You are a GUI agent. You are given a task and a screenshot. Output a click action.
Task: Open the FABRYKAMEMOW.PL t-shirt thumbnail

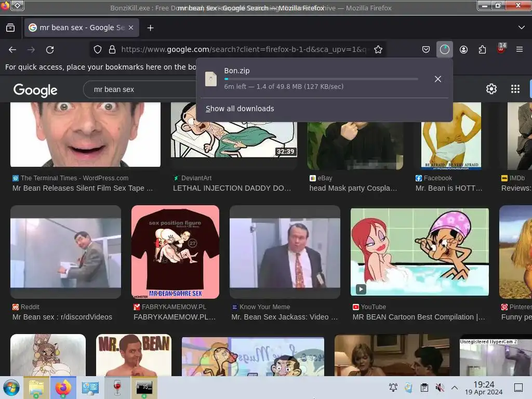tap(176, 252)
